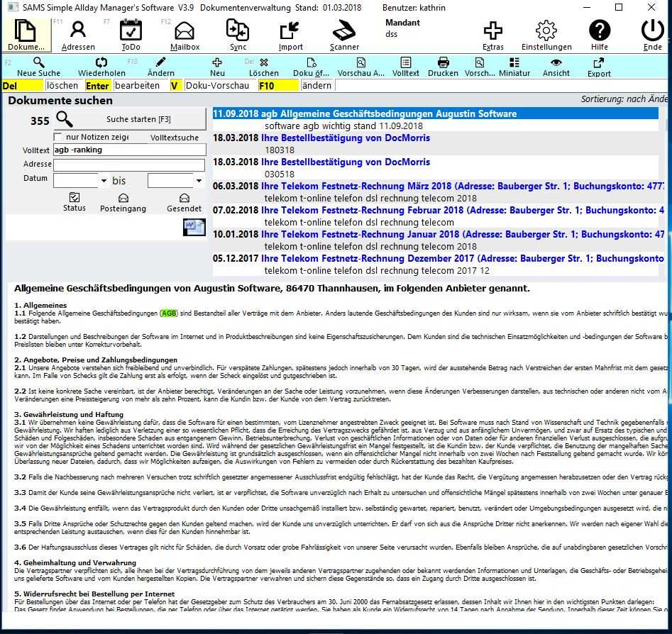Open the Mailbox module
Image resolution: width=672 pixels, height=634 pixels.
click(184, 35)
